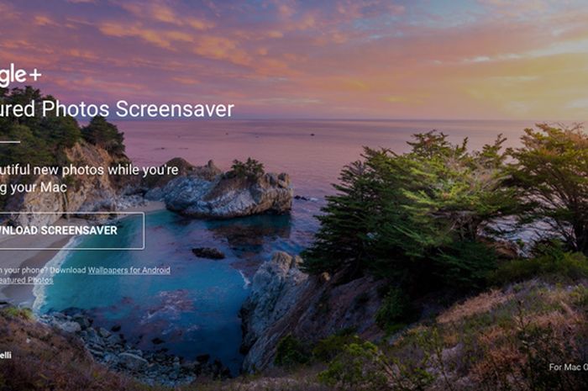The height and width of the screenshot is (391, 588).
Task: Click the Download Screensaver button
Action: [x=71, y=230]
